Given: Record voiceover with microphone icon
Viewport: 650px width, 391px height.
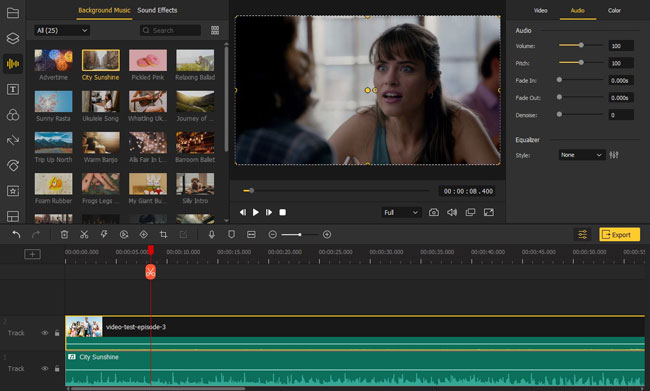Looking at the screenshot, I should point(211,235).
